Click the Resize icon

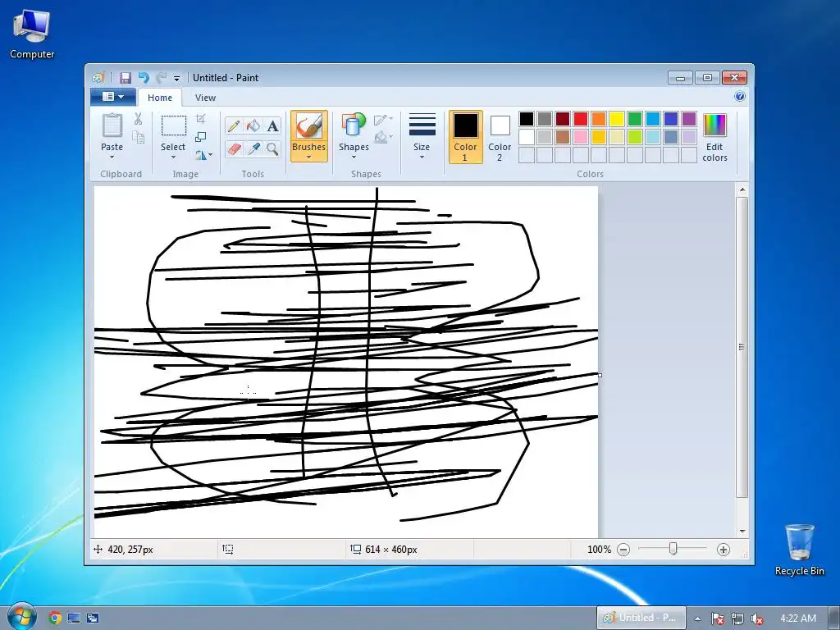(x=201, y=137)
